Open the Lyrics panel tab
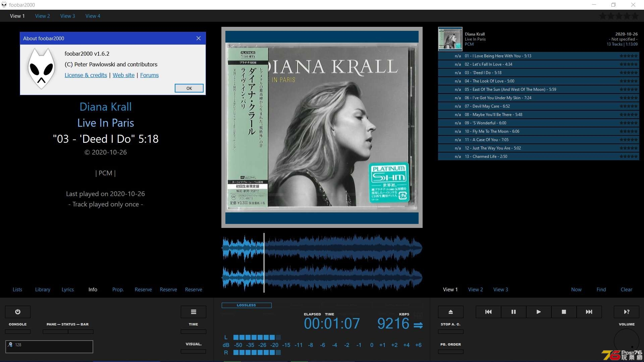The width and height of the screenshot is (644, 362). pyautogui.click(x=67, y=290)
